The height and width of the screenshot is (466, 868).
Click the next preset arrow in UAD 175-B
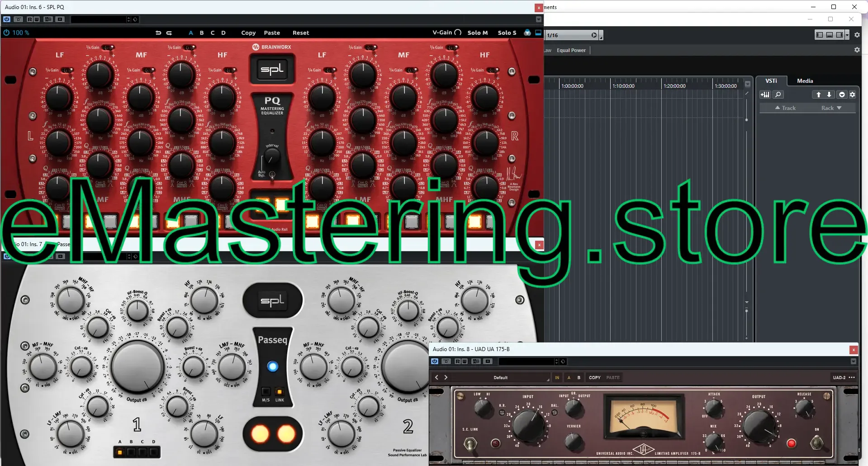coord(446,377)
